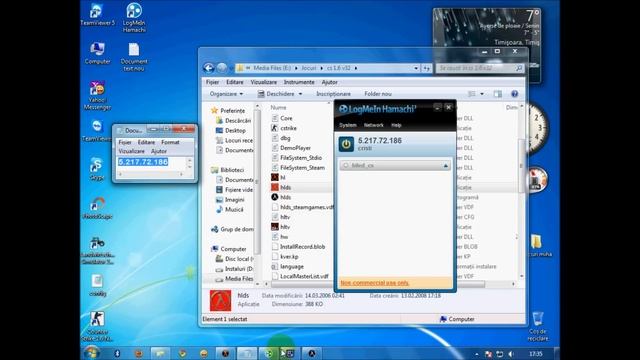
Task: Open the address bar history dropdown
Action: click(416, 68)
